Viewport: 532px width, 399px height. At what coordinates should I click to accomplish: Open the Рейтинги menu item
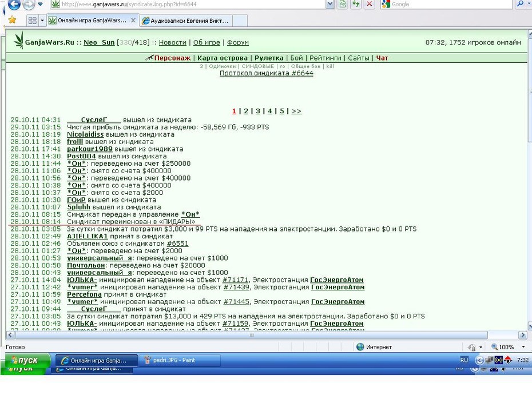tap(325, 58)
